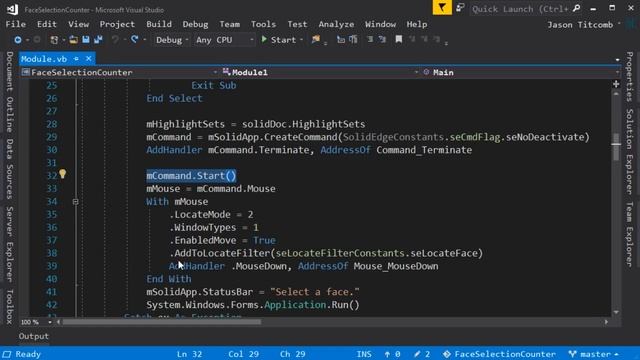
Task: Click the Open File folder icon
Action: pyautogui.click(x=73, y=40)
